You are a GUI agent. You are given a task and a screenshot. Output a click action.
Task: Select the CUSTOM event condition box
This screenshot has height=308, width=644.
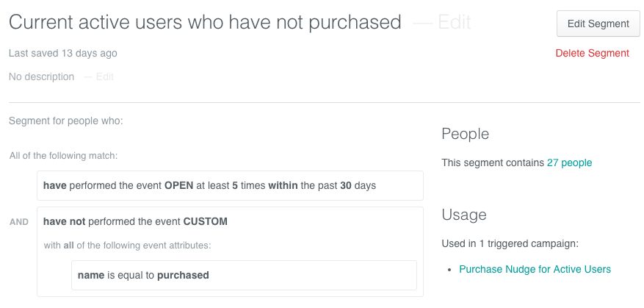pos(230,251)
